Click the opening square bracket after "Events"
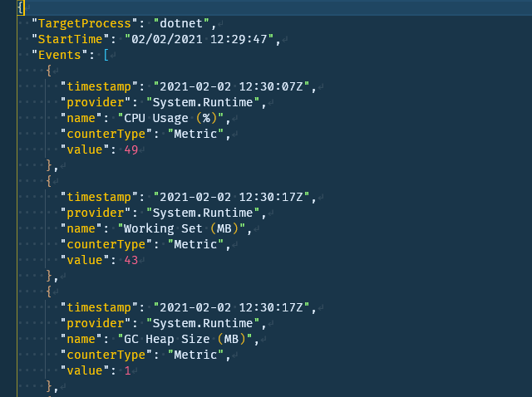532x397 pixels. coord(106,55)
